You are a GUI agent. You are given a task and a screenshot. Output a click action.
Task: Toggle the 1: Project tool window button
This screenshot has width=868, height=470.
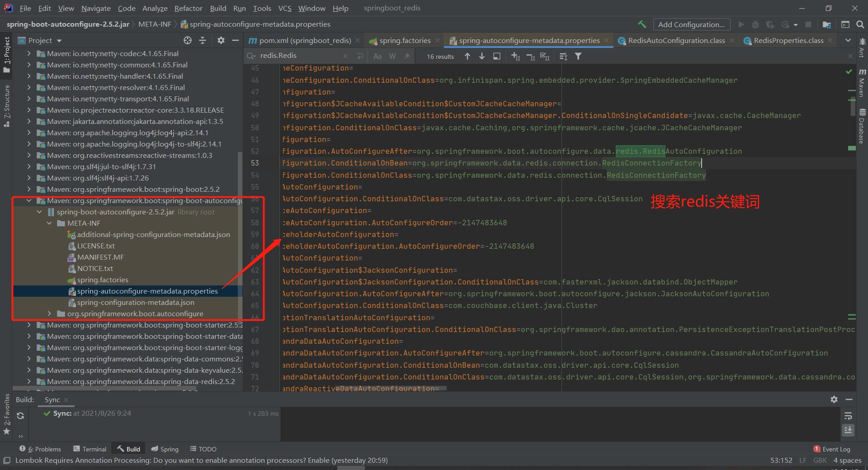pos(7,54)
